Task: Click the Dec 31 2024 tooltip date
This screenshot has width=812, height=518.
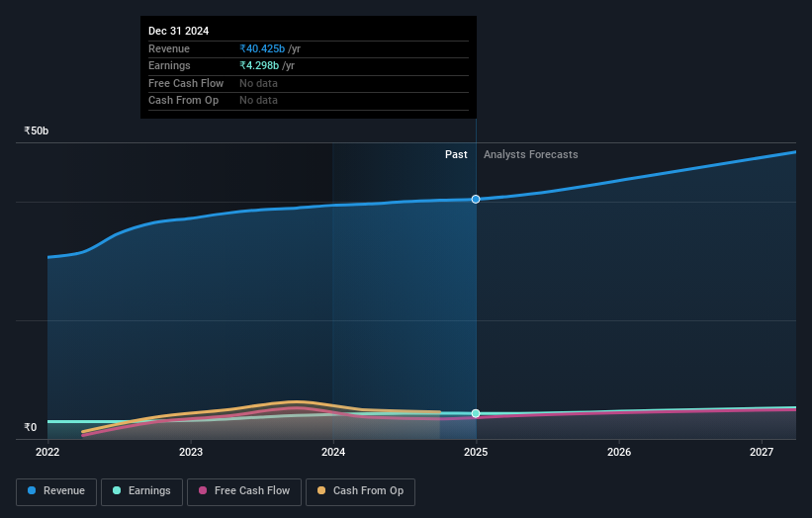Action: tap(179, 31)
